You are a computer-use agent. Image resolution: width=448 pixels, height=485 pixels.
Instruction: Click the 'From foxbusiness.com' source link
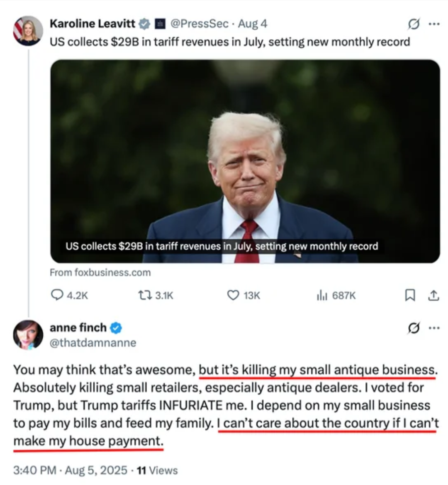(100, 272)
